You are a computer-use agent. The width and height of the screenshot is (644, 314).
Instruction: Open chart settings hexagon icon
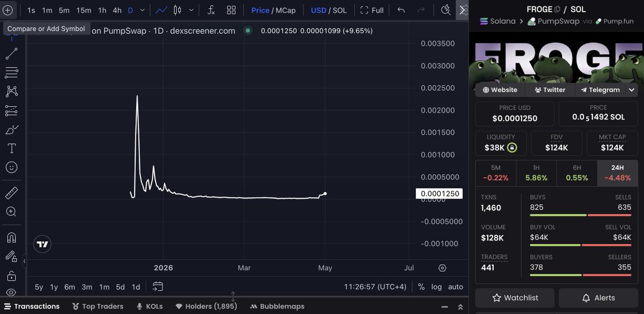(x=442, y=267)
